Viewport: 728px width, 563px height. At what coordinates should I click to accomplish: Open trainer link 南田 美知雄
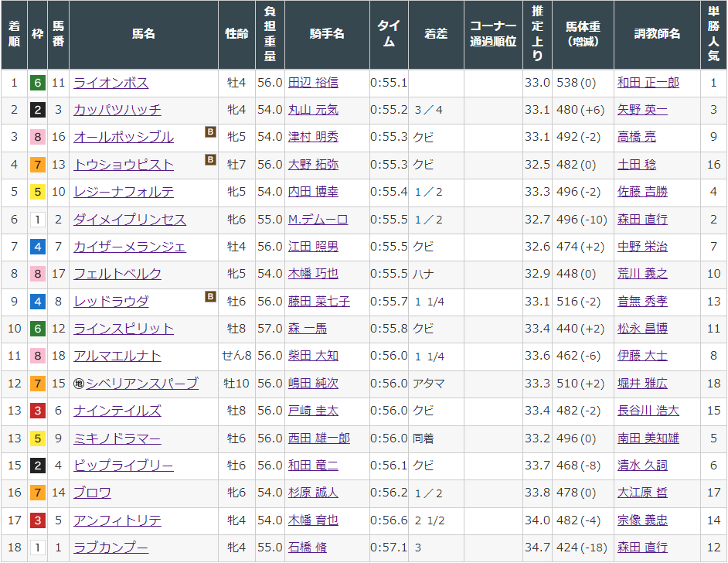pos(648,438)
